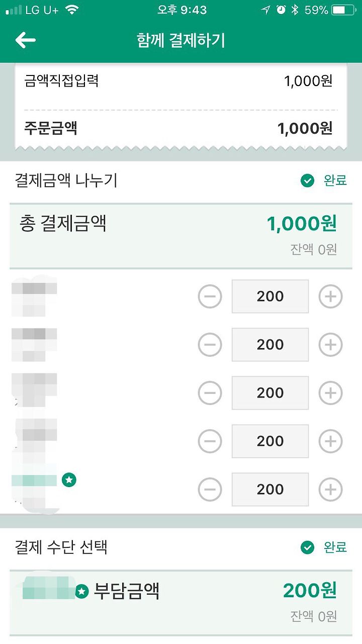Expand the 총 결제금액 summary row
This screenshot has width=362, height=644.
pos(181,236)
